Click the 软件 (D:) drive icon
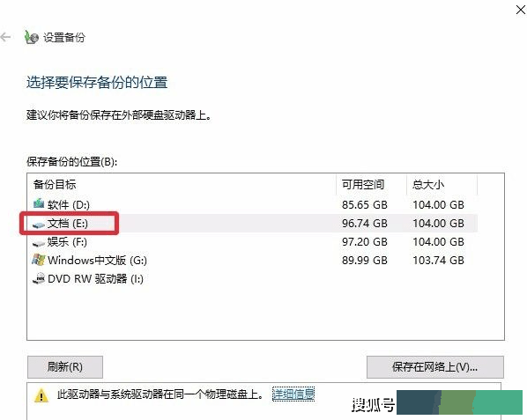Screen dimensions: 527x420 point(39,203)
